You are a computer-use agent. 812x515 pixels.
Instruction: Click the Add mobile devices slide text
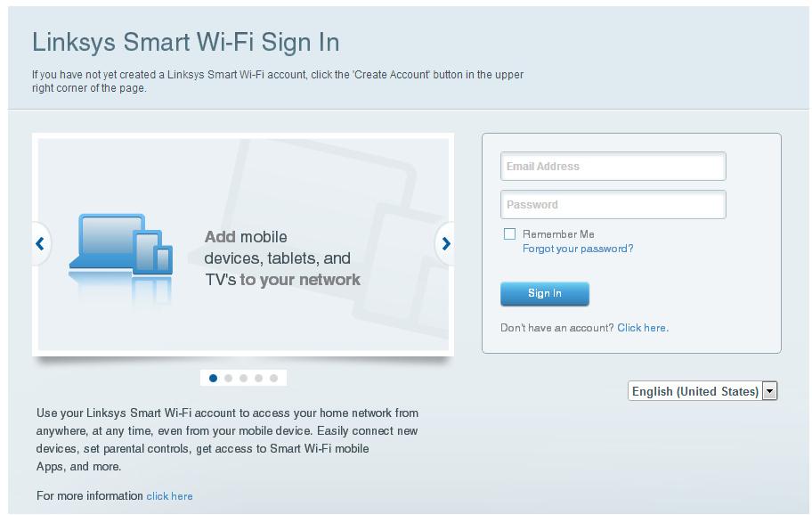[x=282, y=258]
